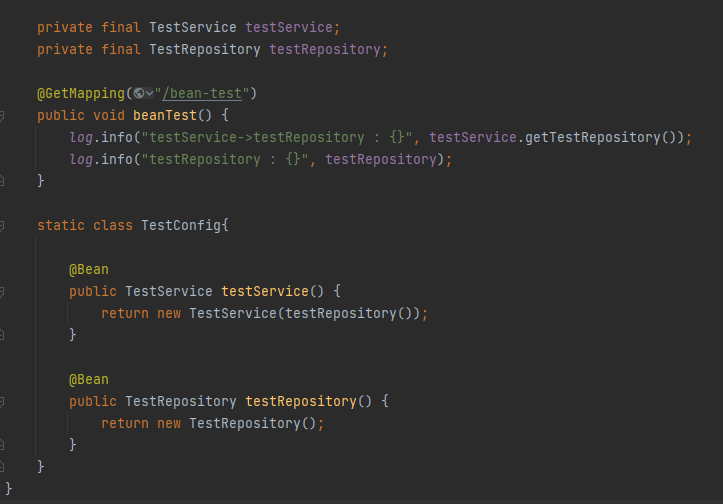Click the "testService->testRepository : {}" string literal
Screen dimensions: 723x504
coord(277,137)
